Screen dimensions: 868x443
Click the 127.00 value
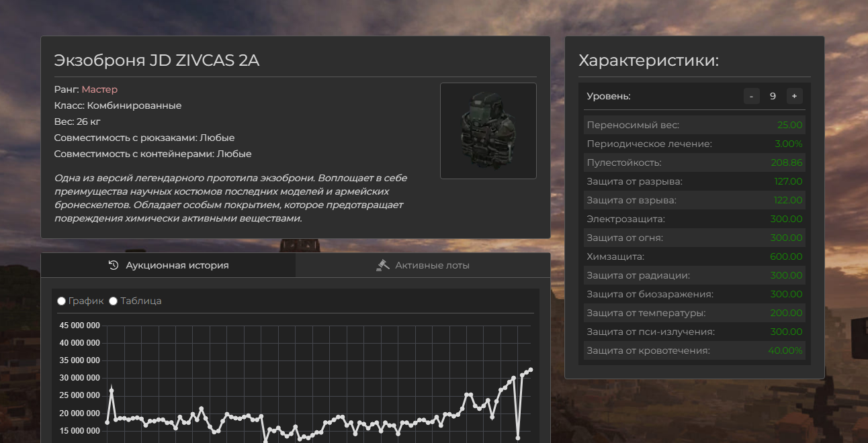[x=788, y=181]
